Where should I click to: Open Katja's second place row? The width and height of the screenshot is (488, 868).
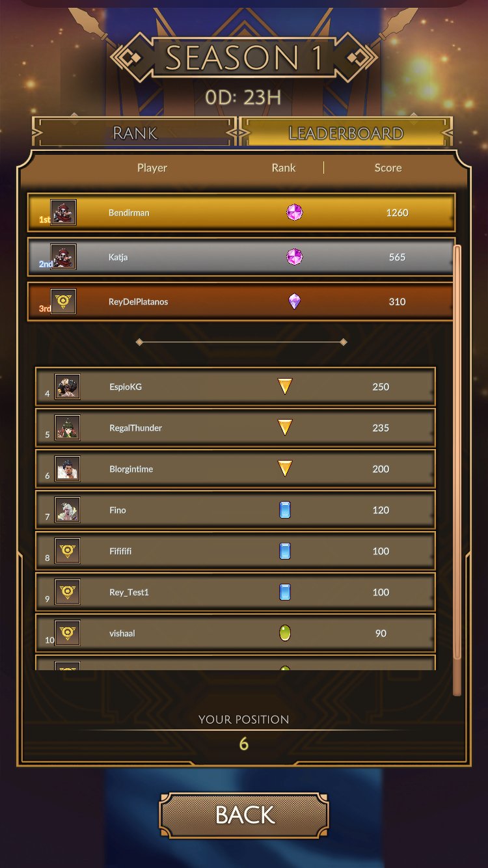click(x=239, y=257)
